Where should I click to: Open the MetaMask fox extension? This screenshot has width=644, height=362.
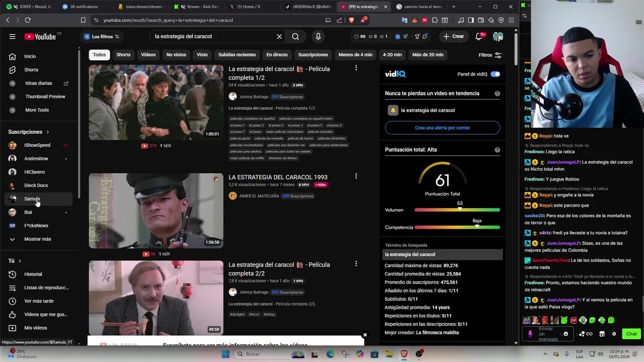415,20
